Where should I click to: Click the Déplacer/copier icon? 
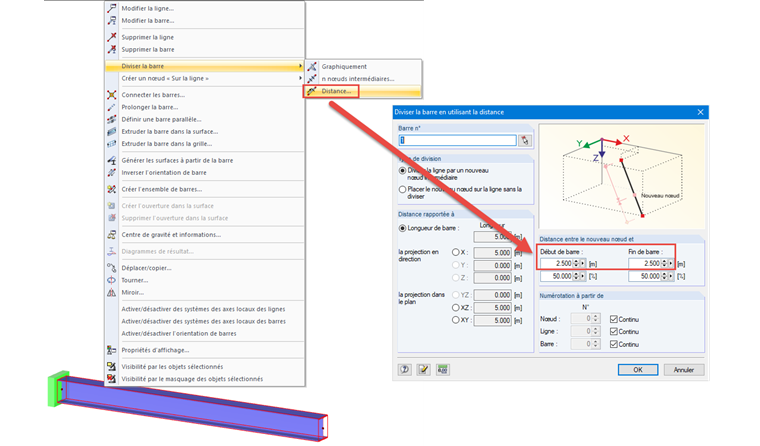pyautogui.click(x=112, y=268)
